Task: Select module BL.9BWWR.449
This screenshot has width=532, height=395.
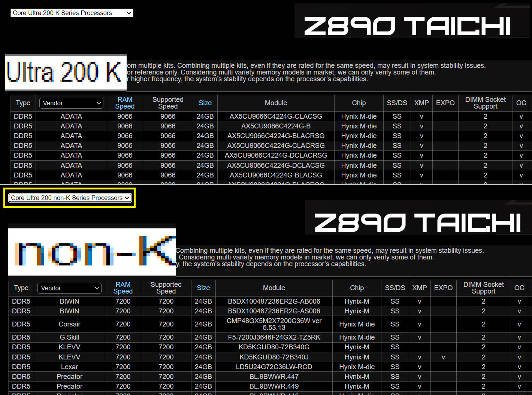Action: (x=274, y=386)
